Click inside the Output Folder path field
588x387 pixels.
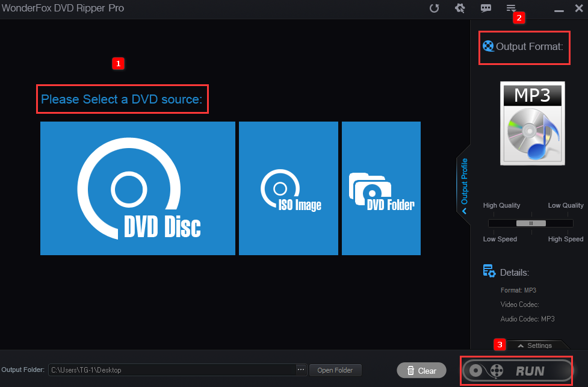click(175, 370)
